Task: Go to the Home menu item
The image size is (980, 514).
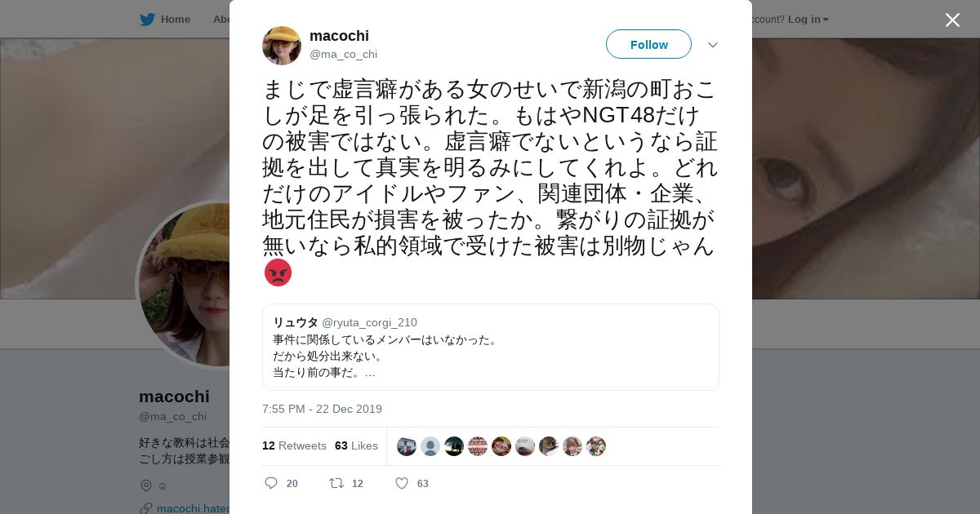Action: tap(176, 19)
